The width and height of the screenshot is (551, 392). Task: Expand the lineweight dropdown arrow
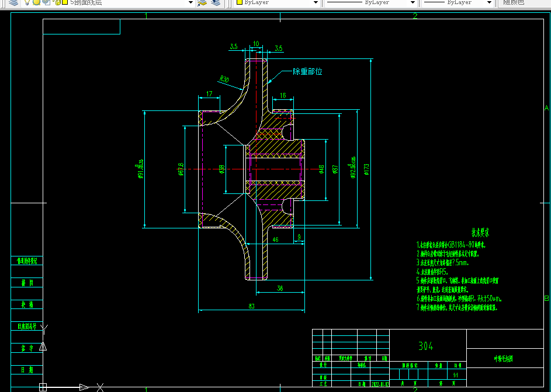coord(489,2)
